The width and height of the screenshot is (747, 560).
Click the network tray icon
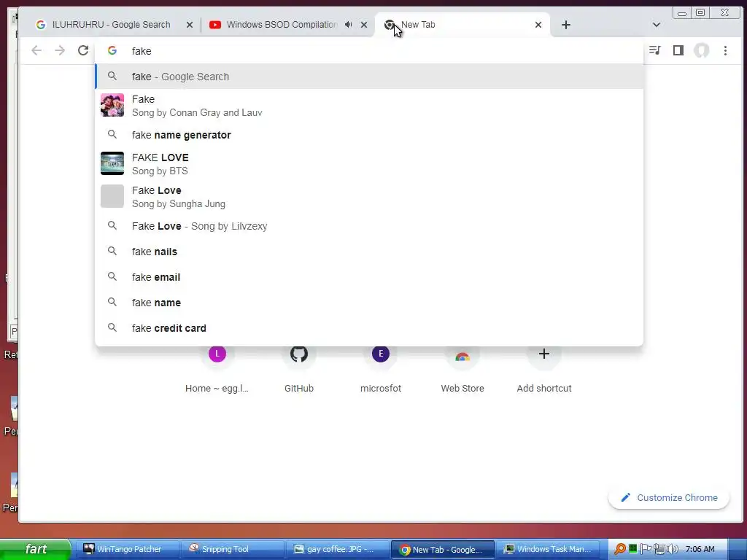click(x=659, y=549)
